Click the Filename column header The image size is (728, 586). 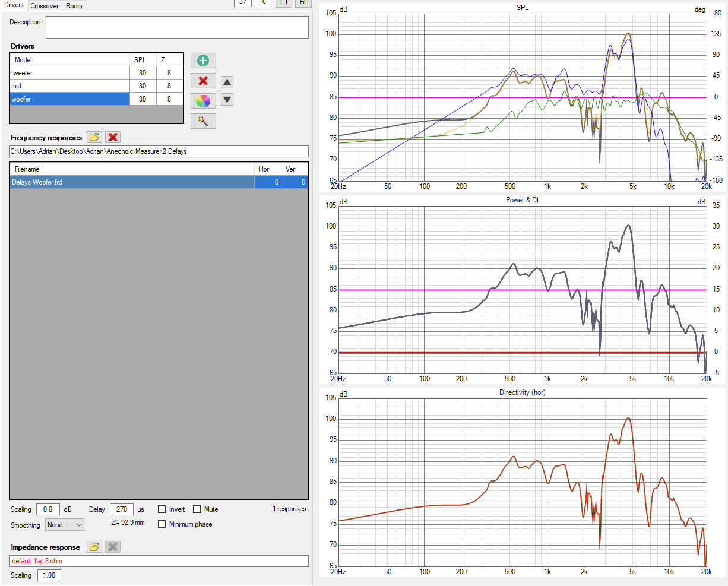[x=132, y=169]
